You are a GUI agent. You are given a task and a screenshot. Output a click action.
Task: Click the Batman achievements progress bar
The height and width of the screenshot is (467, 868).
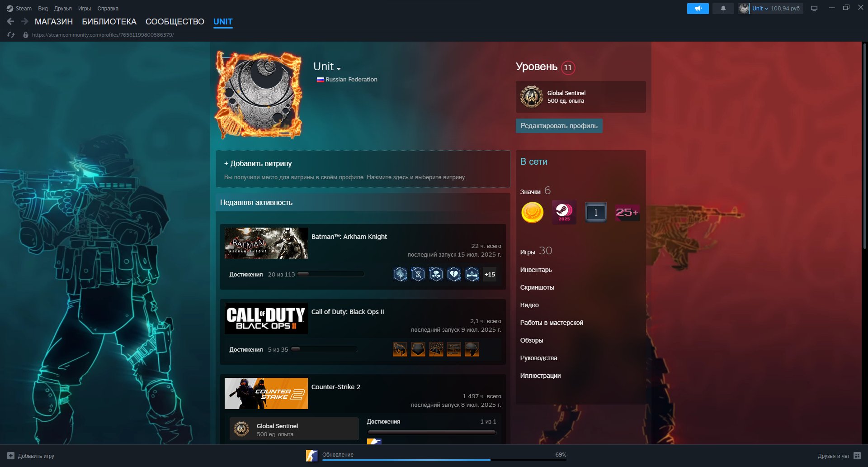[330, 274]
